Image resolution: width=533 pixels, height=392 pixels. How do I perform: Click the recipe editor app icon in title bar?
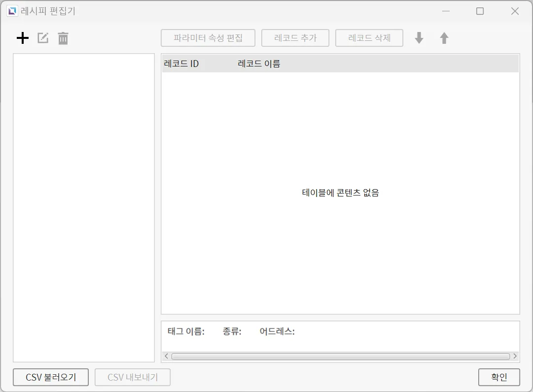click(12, 11)
